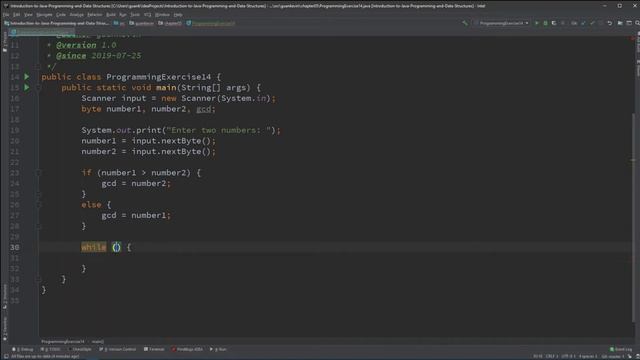Click the VCS Update Project icon
Image resolution: width=640 pixels, height=360 pixels.
coord(583,23)
